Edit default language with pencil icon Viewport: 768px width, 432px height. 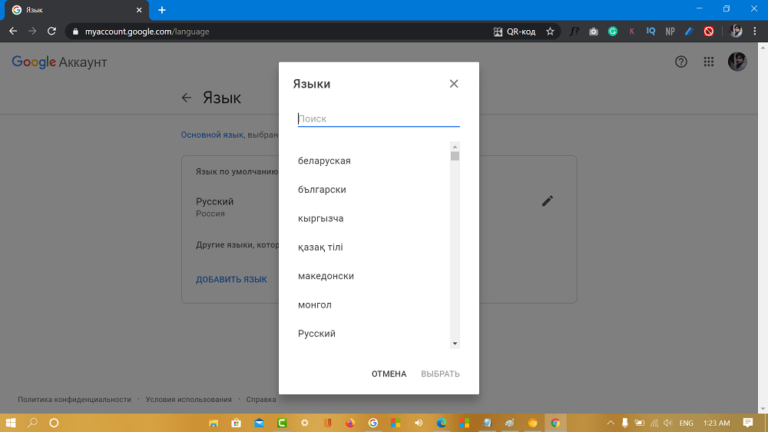pos(547,201)
